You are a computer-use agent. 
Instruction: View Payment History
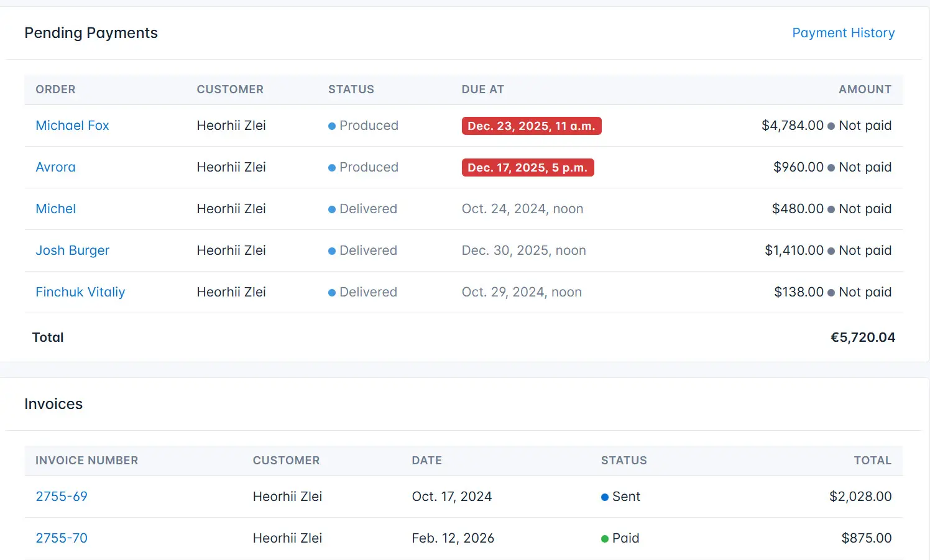tap(843, 33)
